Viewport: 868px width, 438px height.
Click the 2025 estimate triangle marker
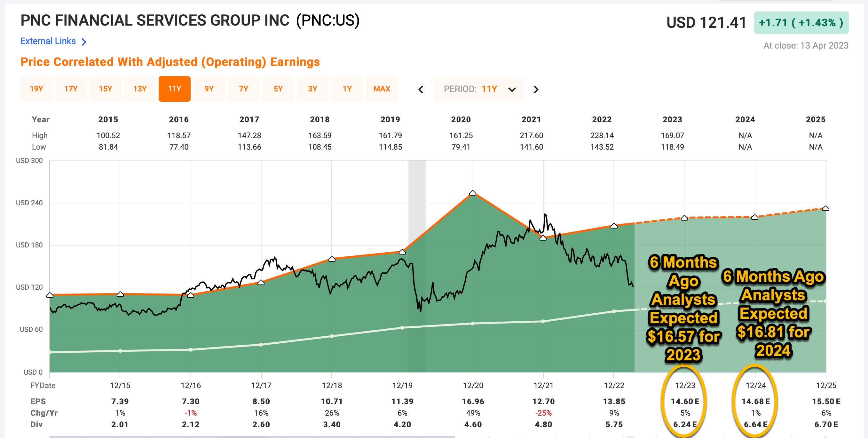[825, 208]
